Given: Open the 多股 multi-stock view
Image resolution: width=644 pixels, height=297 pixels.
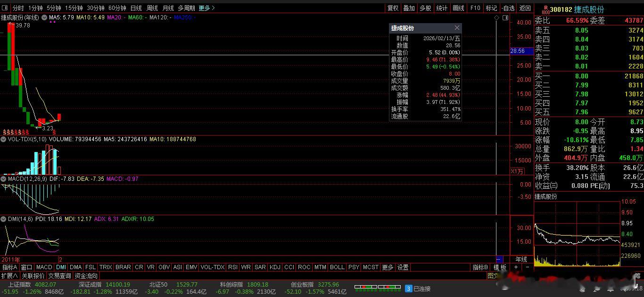Looking at the screenshot, I should point(425,8).
